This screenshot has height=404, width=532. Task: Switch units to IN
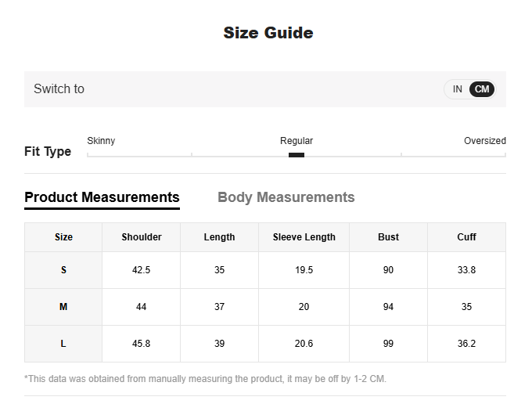pyautogui.click(x=458, y=89)
